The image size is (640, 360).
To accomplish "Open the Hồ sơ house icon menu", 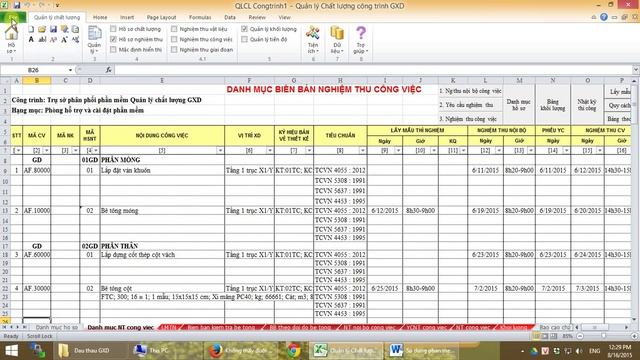I will click(11, 39).
